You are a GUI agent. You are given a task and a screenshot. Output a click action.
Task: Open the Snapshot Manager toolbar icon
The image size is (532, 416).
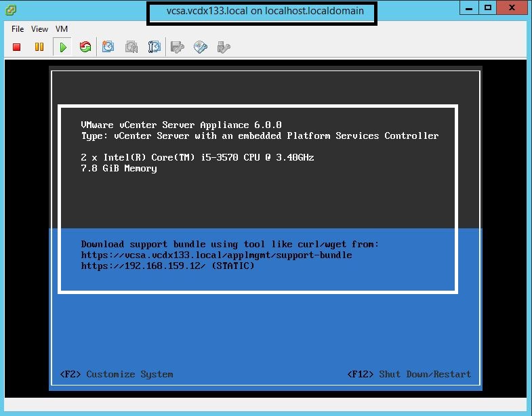pyautogui.click(x=155, y=47)
